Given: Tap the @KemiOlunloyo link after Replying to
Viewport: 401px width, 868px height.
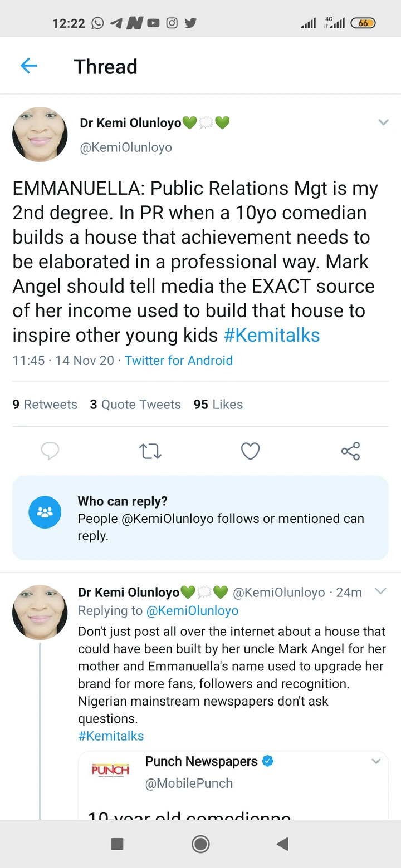Looking at the screenshot, I should tap(192, 611).
